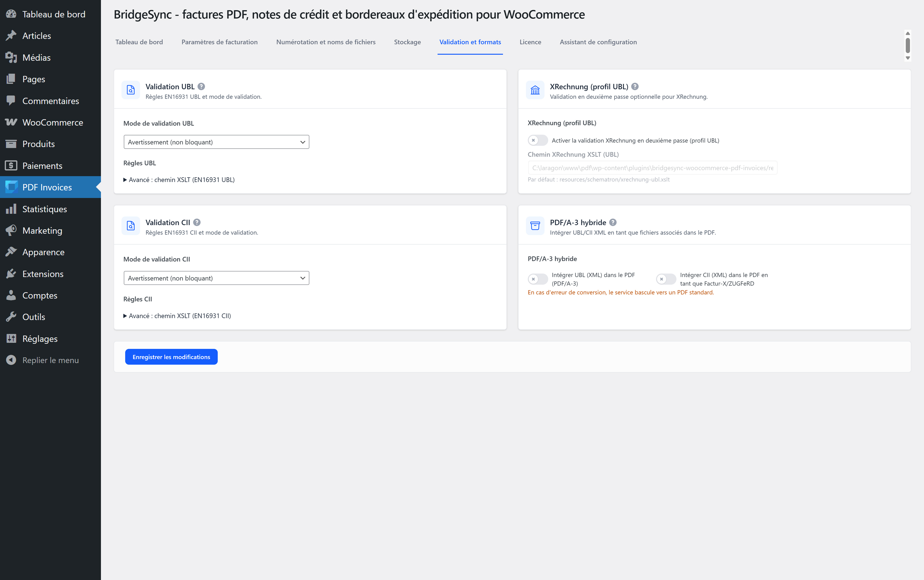Switch to Numérotation et noms de fichiers tab
Screen dimensions: 924x580
pyautogui.click(x=325, y=42)
